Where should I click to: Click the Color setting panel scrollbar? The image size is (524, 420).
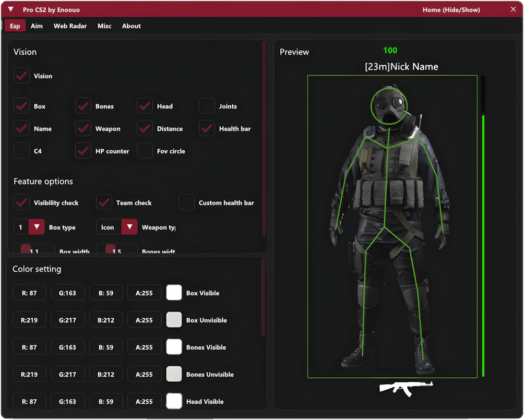point(263,297)
